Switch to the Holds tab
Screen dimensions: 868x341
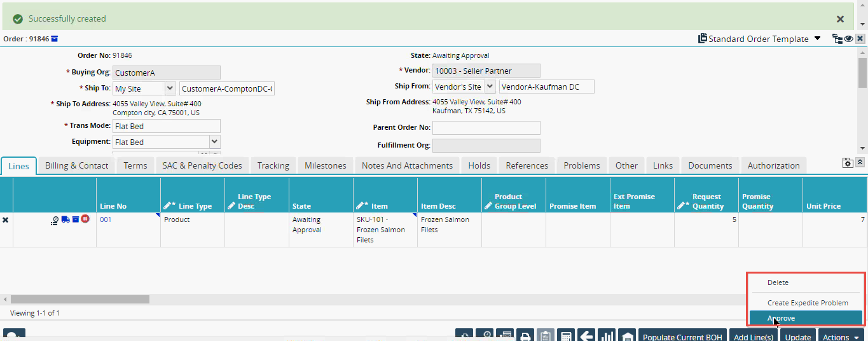[479, 165]
